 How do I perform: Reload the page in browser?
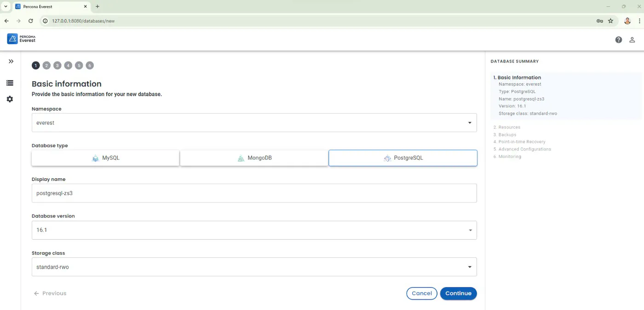[31, 21]
